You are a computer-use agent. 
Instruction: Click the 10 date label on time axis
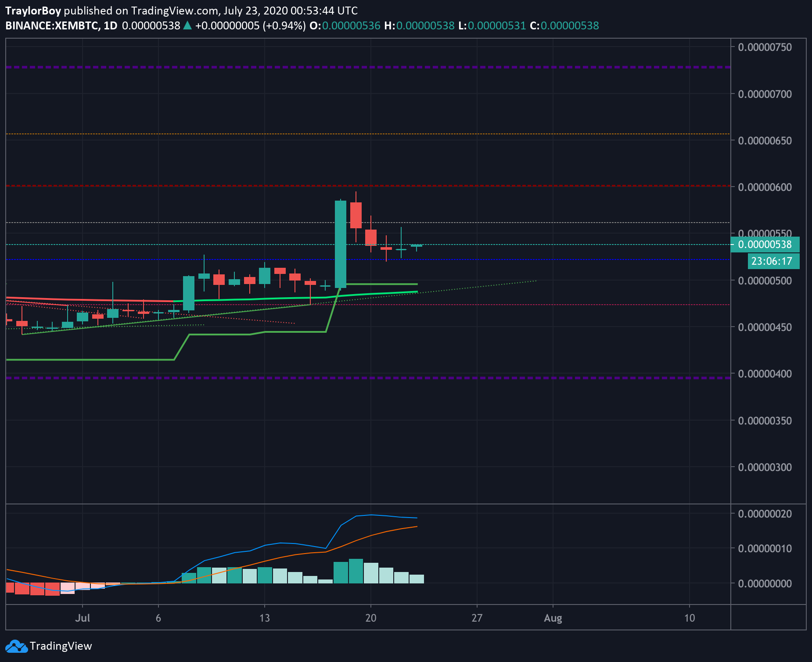(690, 618)
